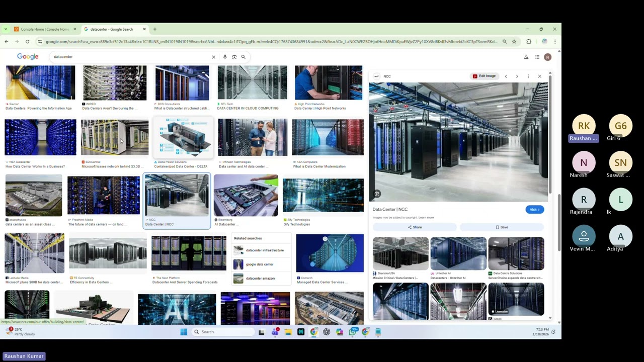Close the image preview panel
This screenshot has height=362, width=644.
(539, 76)
